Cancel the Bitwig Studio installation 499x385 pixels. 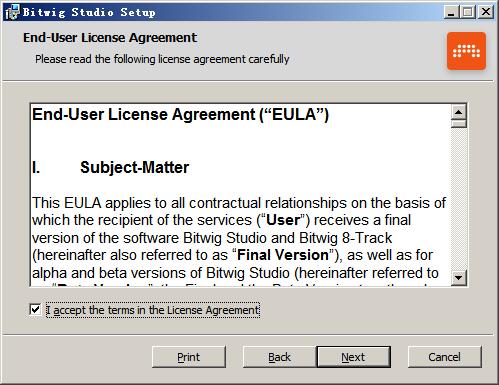[x=445, y=357]
